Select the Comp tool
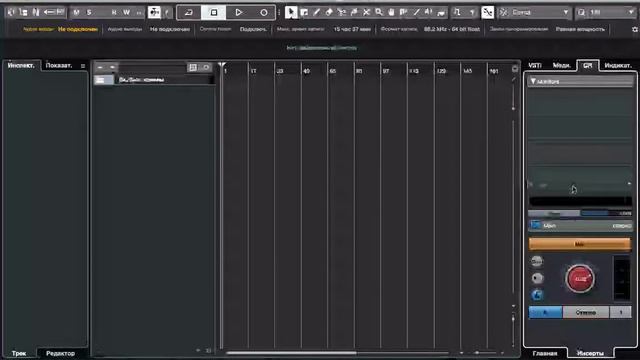Viewport: 640px width, 360px height. click(404, 13)
